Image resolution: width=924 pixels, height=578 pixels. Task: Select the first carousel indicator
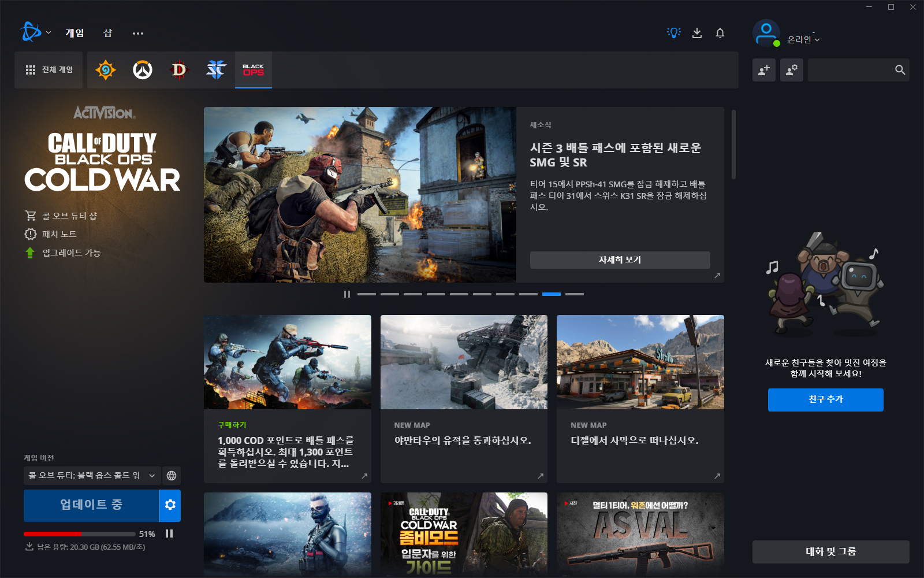[x=366, y=294]
